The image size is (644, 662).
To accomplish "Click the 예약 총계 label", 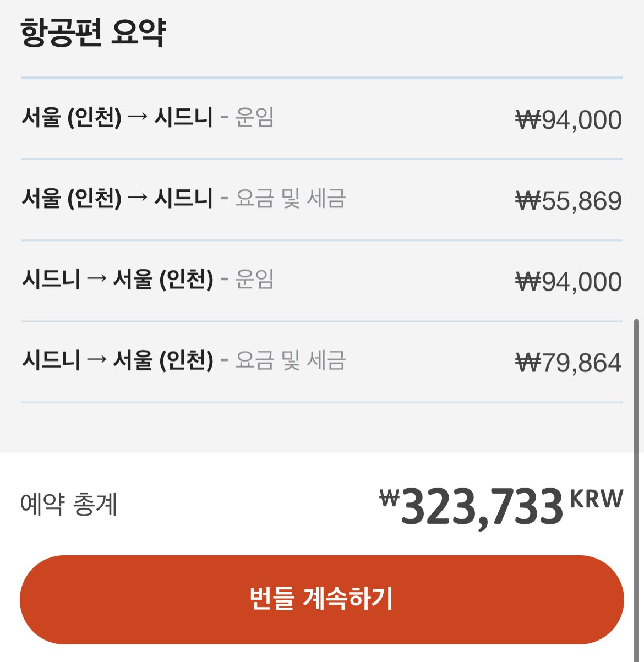I will [x=69, y=504].
